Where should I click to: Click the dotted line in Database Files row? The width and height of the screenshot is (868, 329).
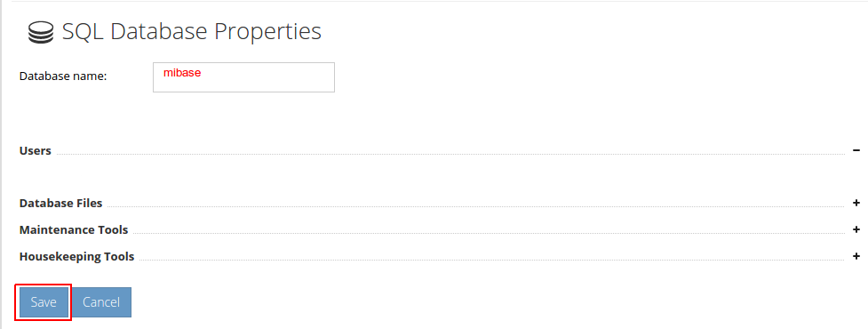coord(476,207)
